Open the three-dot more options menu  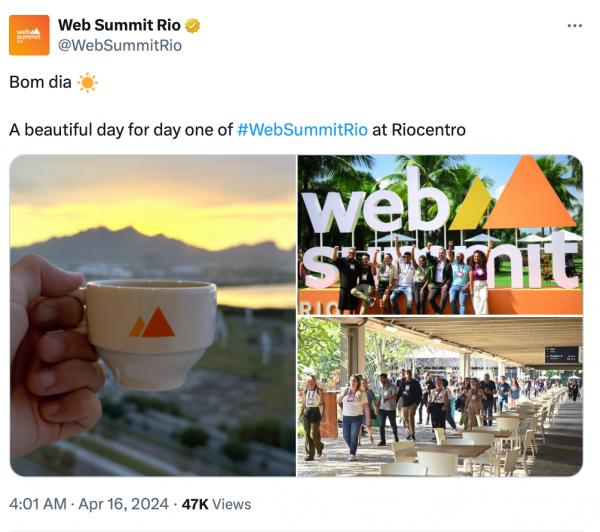(575, 26)
